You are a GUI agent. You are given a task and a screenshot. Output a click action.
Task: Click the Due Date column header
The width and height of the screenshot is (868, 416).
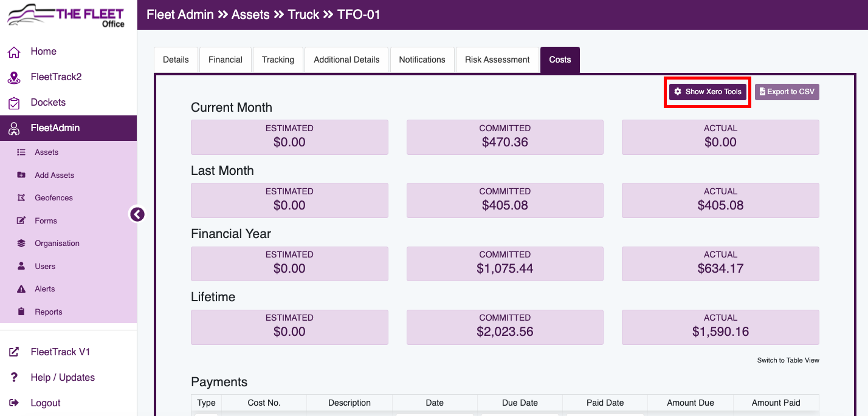(x=520, y=403)
